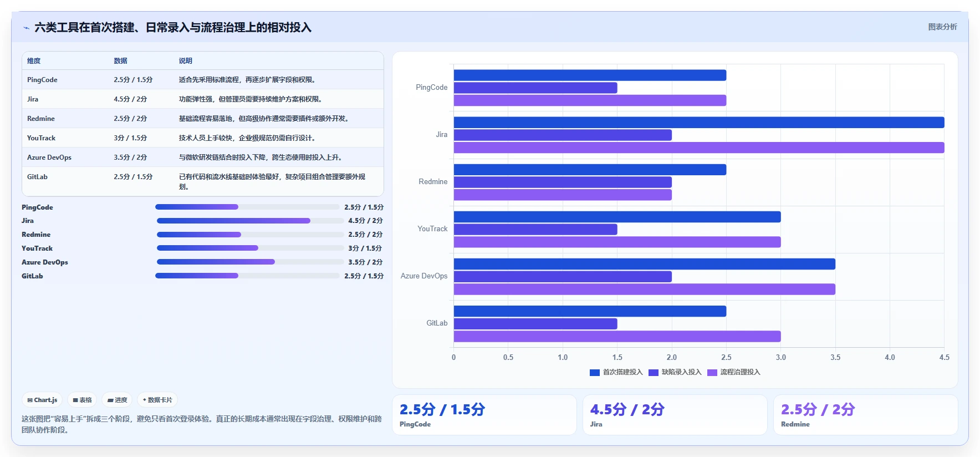Click the small logo icon beside the title
The width and height of the screenshot is (980, 457).
(26, 28)
